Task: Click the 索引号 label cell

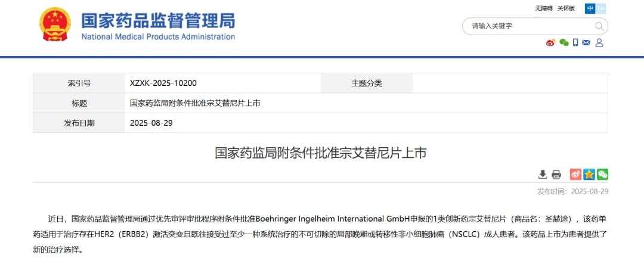Action: coord(79,83)
